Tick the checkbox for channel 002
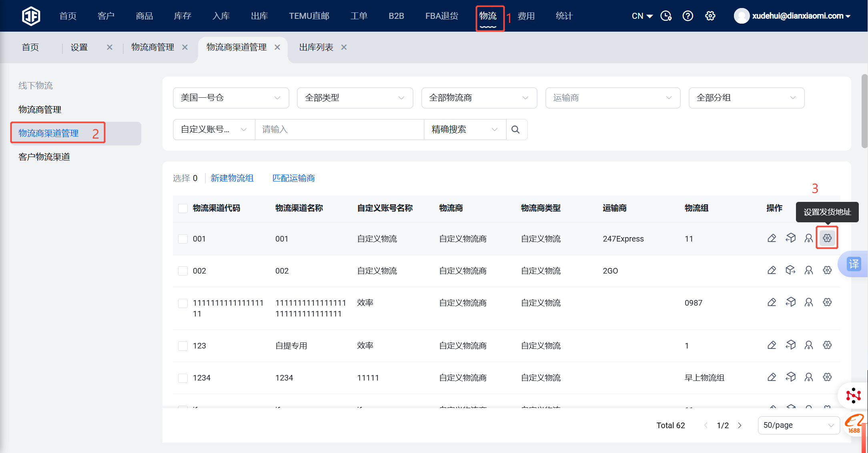 tap(183, 271)
